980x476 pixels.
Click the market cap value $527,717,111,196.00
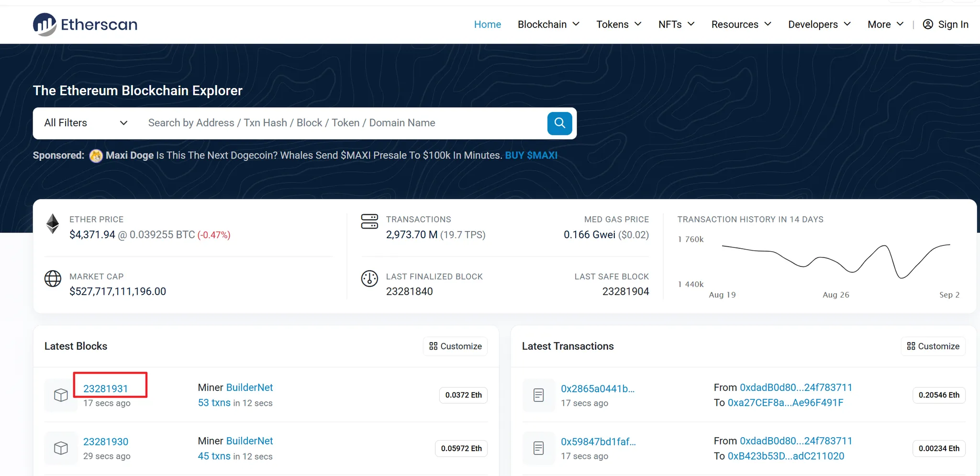point(118,291)
